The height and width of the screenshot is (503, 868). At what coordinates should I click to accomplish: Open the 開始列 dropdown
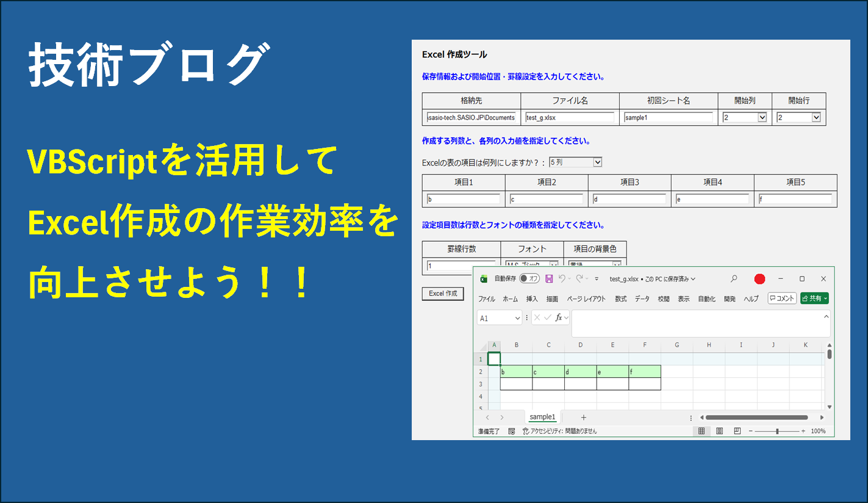tap(761, 117)
